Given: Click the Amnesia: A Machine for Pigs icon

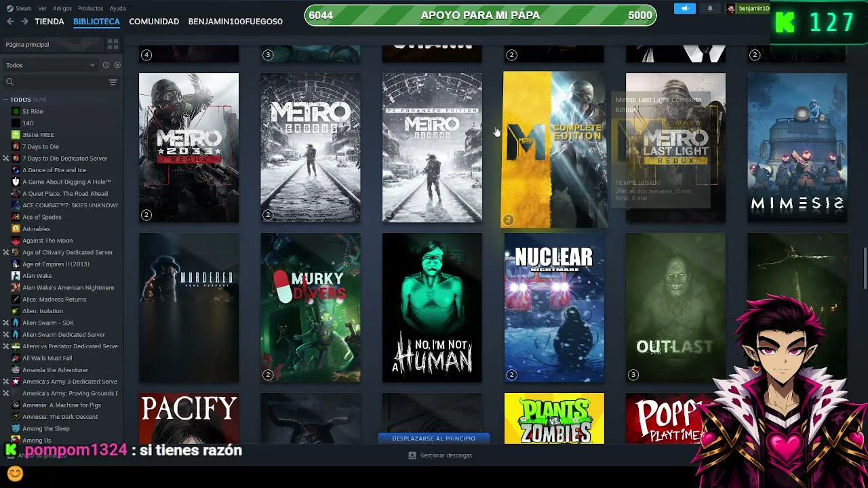Looking at the screenshot, I should (16, 405).
